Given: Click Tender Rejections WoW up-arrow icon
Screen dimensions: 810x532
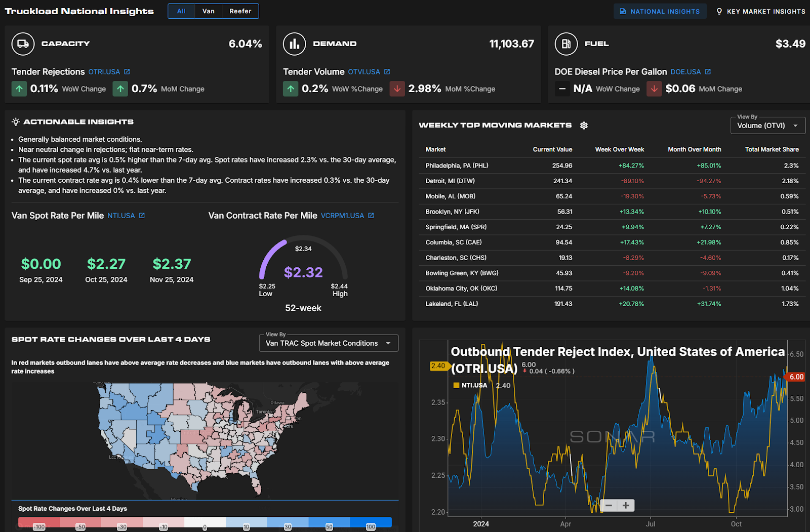Looking at the screenshot, I should point(19,89).
